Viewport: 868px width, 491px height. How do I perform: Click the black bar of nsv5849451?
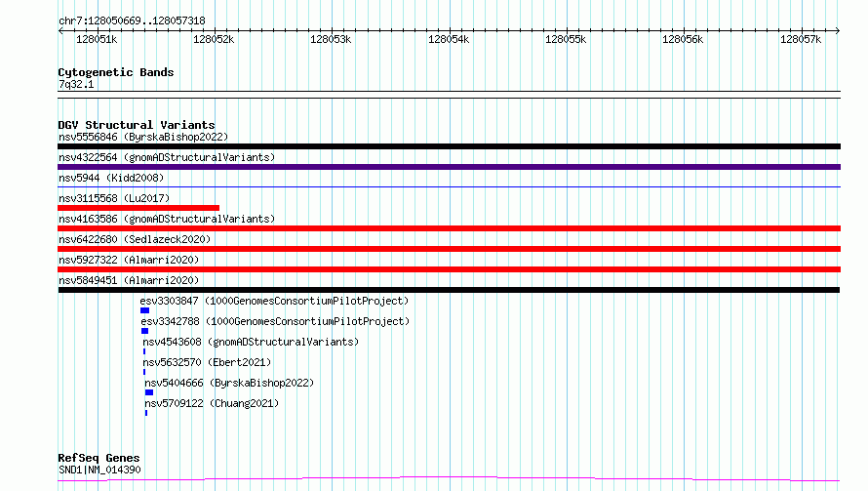click(449, 290)
